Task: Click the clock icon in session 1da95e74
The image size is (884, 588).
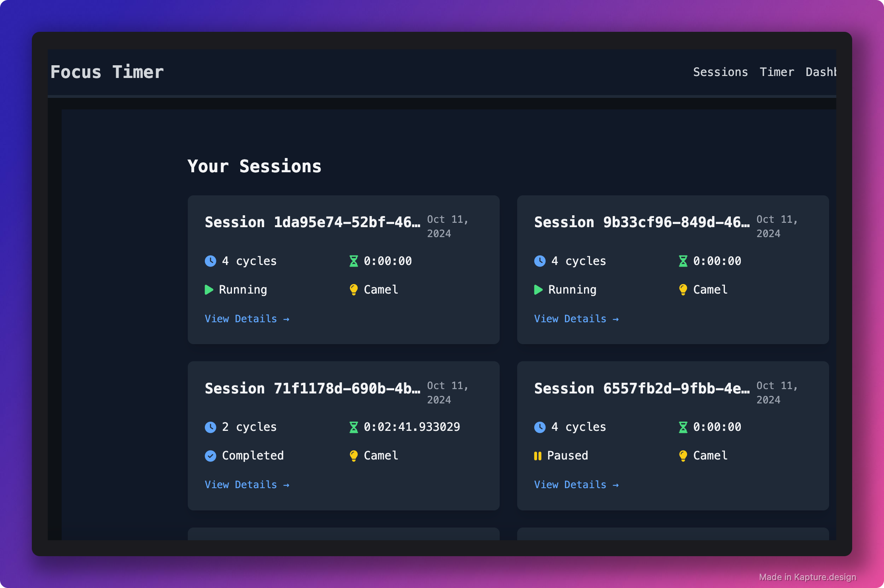Action: coord(210,261)
